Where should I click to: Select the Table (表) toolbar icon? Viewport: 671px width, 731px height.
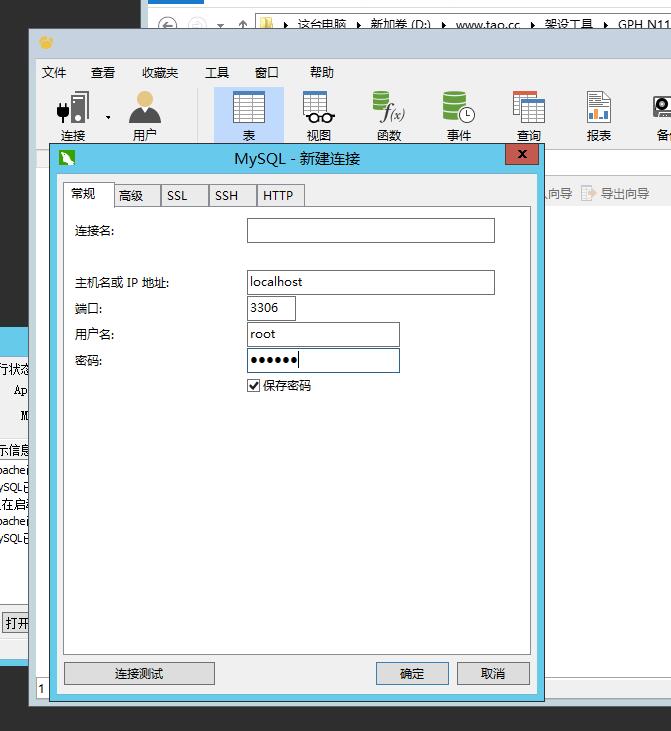(248, 109)
